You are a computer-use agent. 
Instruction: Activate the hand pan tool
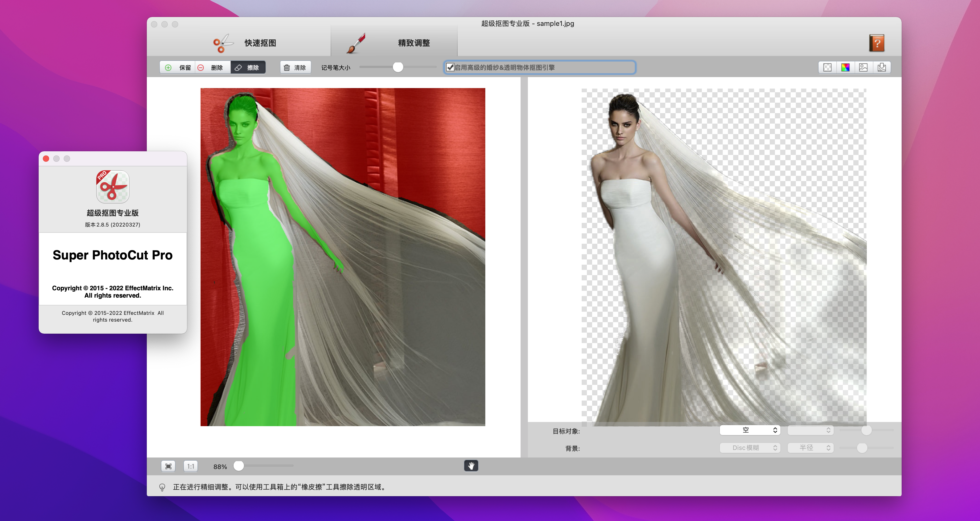click(471, 466)
